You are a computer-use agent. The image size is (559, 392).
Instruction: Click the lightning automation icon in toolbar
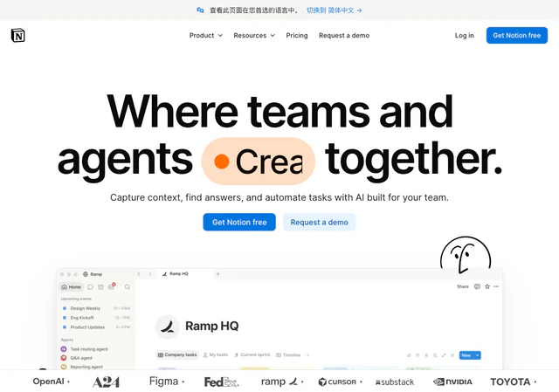[x=426, y=355]
